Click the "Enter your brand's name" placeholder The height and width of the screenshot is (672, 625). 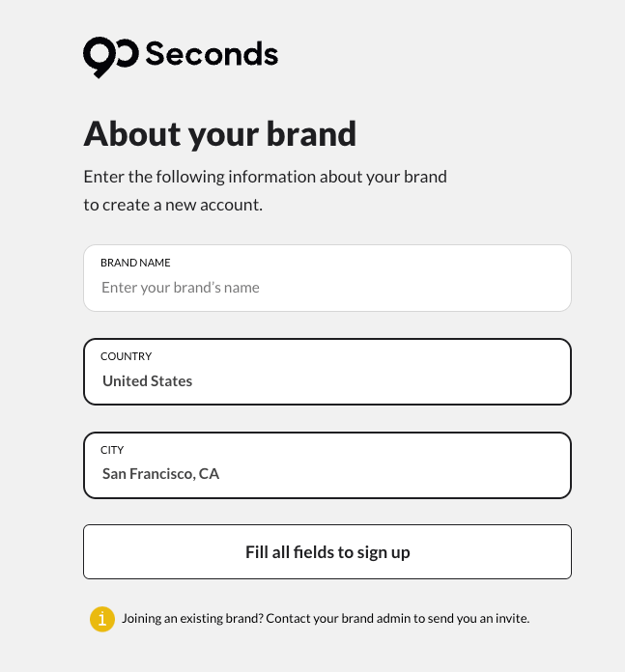(181, 288)
